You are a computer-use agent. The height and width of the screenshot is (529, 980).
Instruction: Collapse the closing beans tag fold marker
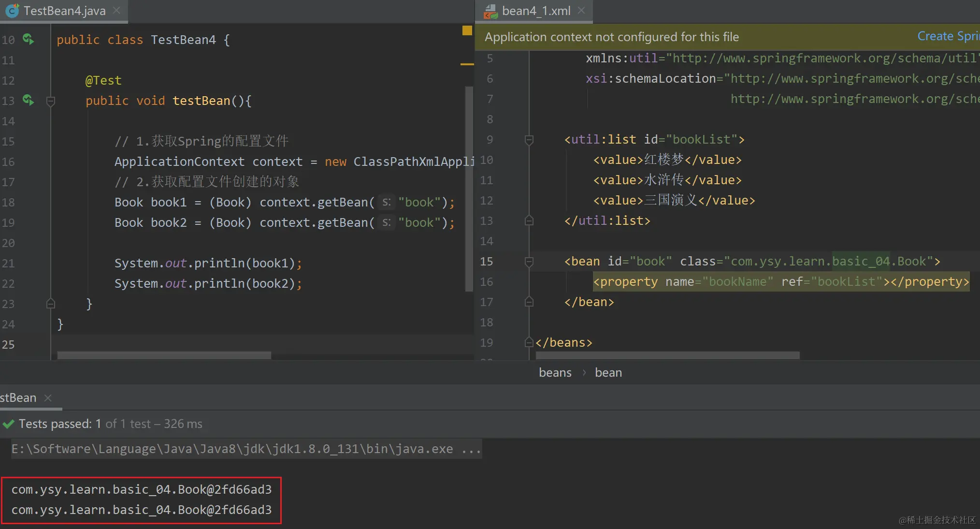(529, 342)
